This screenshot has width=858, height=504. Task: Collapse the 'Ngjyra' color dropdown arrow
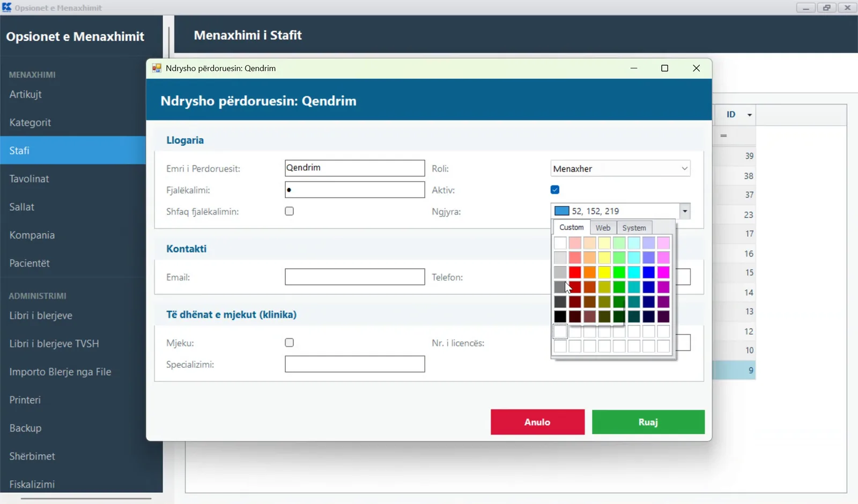[685, 211]
